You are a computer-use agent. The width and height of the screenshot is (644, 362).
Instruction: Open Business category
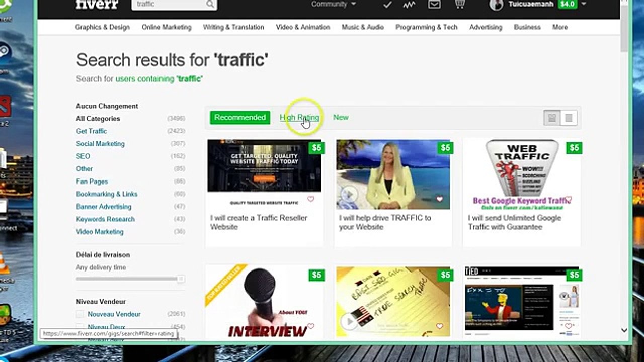(x=527, y=27)
